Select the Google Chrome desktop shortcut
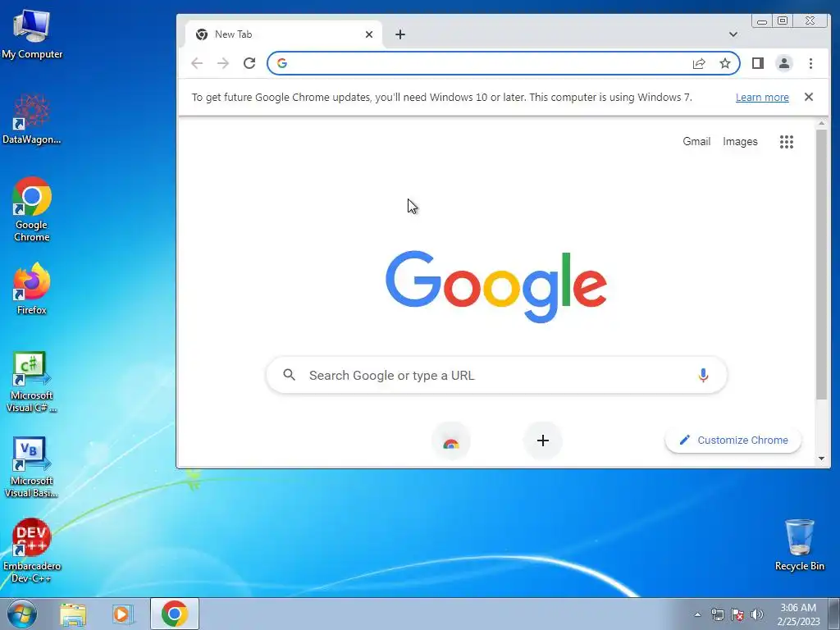The height and width of the screenshot is (630, 840). pos(32,209)
